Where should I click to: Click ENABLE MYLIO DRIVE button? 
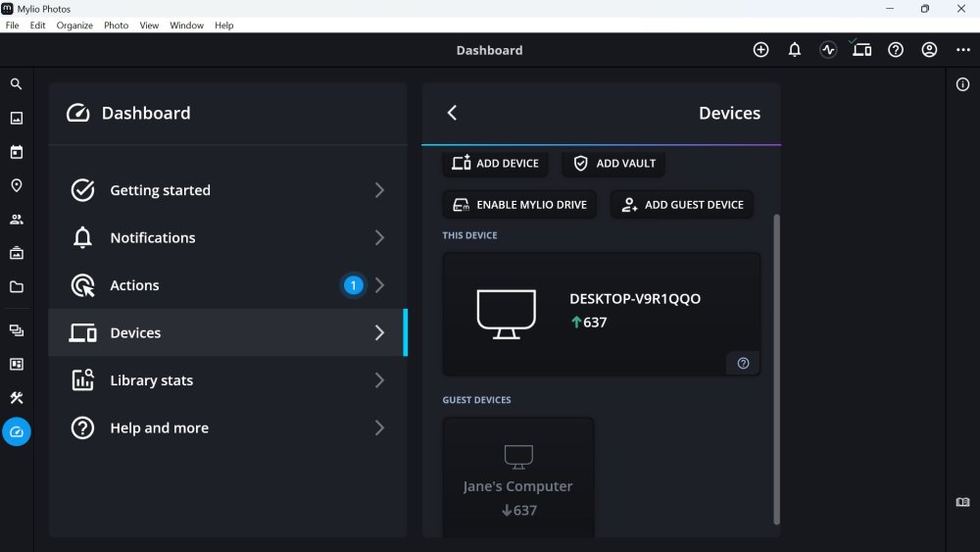coord(519,205)
